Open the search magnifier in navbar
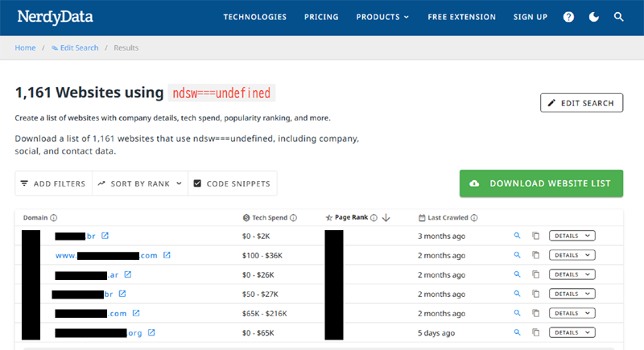Image resolution: width=644 pixels, height=350 pixels. [x=618, y=17]
